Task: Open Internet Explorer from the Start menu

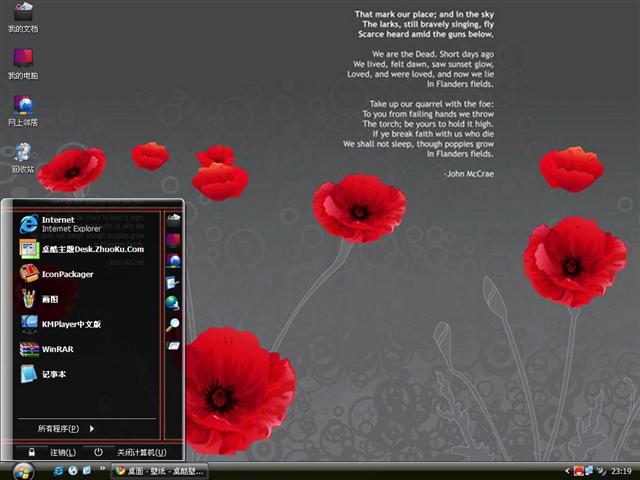Action: point(60,224)
